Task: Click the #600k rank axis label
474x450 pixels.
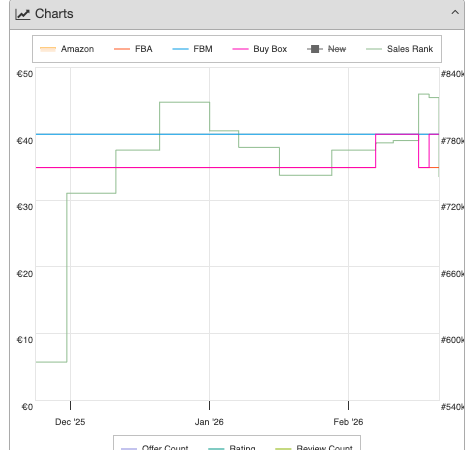Action: click(452, 340)
